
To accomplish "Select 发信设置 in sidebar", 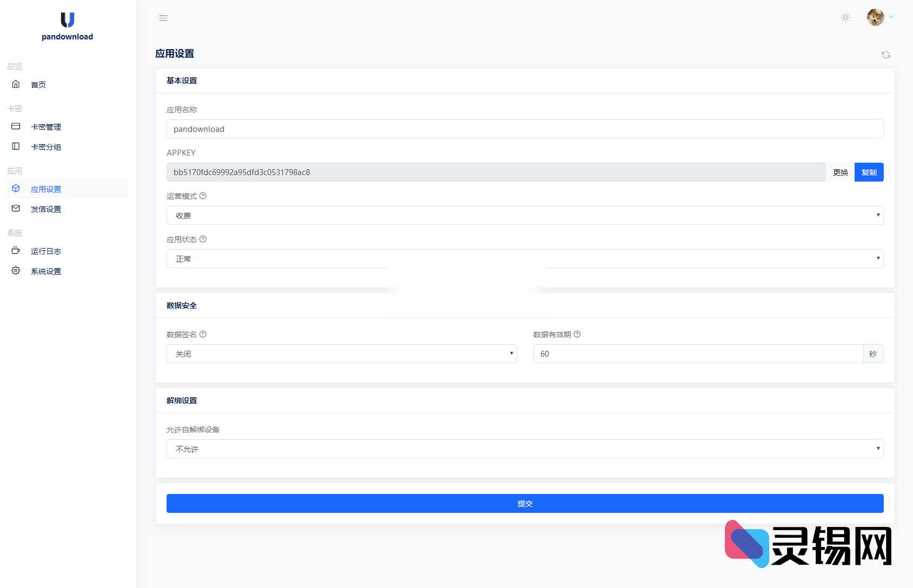I will point(46,209).
